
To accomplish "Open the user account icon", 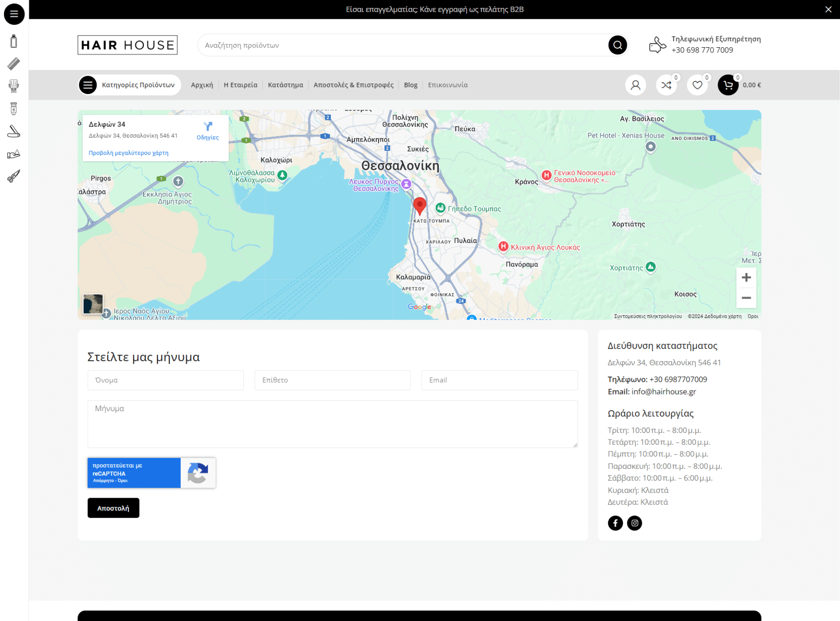I will [x=635, y=85].
